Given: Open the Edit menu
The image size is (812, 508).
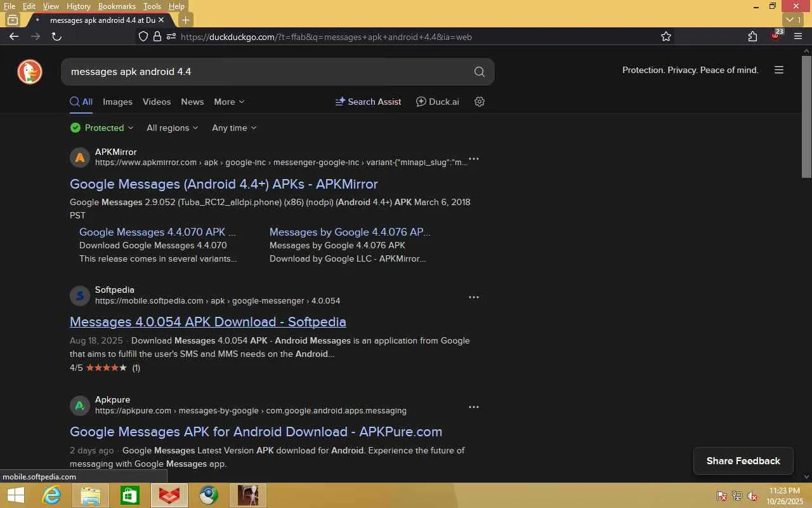Looking at the screenshot, I should pos(29,6).
